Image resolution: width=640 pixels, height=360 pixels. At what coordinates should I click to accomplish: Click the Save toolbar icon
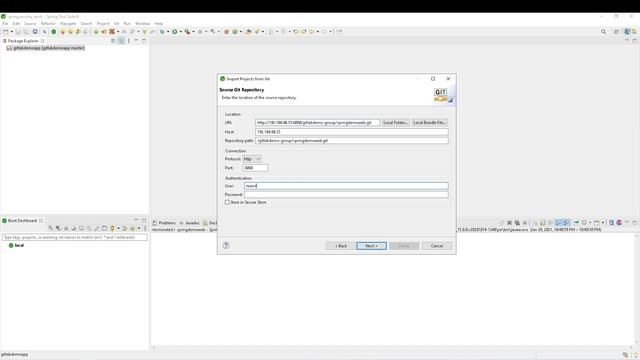pyautogui.click(x=18, y=31)
